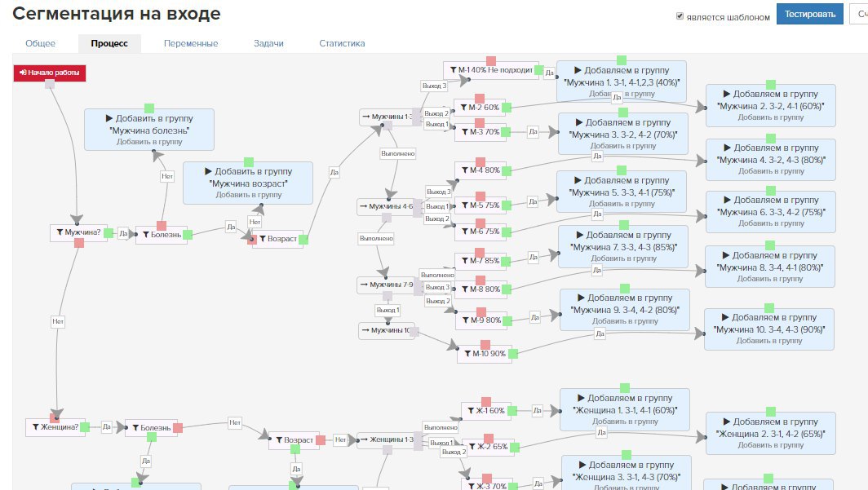
Task: Click Выход 1 label below Мужчины 7-9
Action: 387,311
